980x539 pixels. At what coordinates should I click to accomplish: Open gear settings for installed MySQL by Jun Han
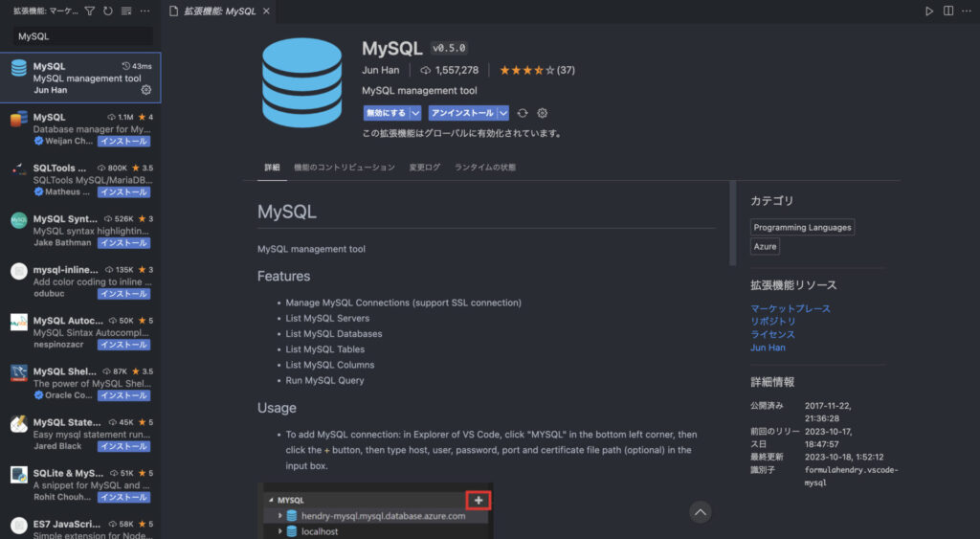(x=146, y=90)
